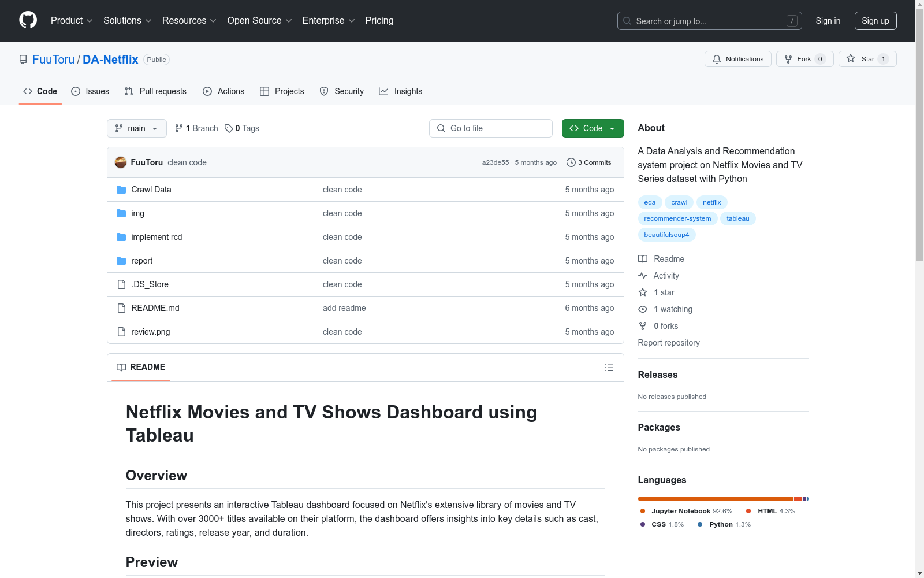Click the Search or jump to field
This screenshot has height=578, width=924.
pos(710,21)
